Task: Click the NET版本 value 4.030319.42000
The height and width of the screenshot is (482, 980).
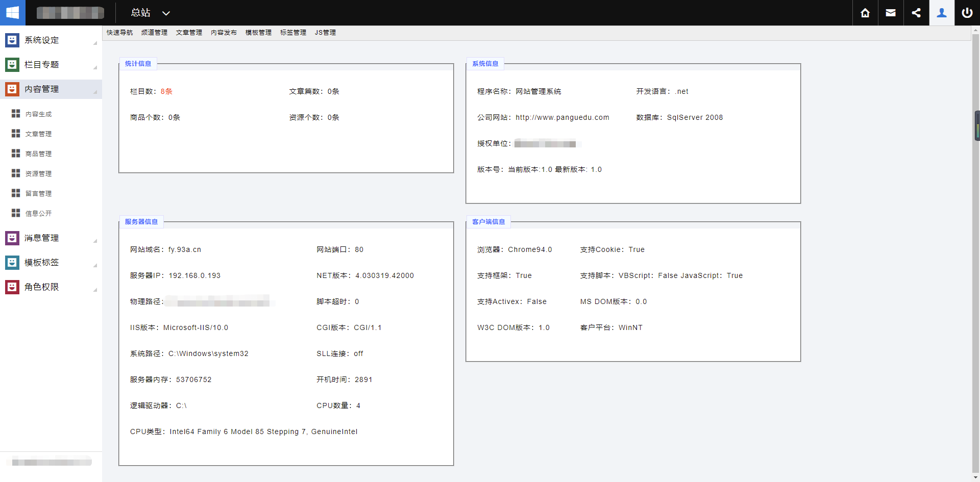Action: tap(384, 275)
